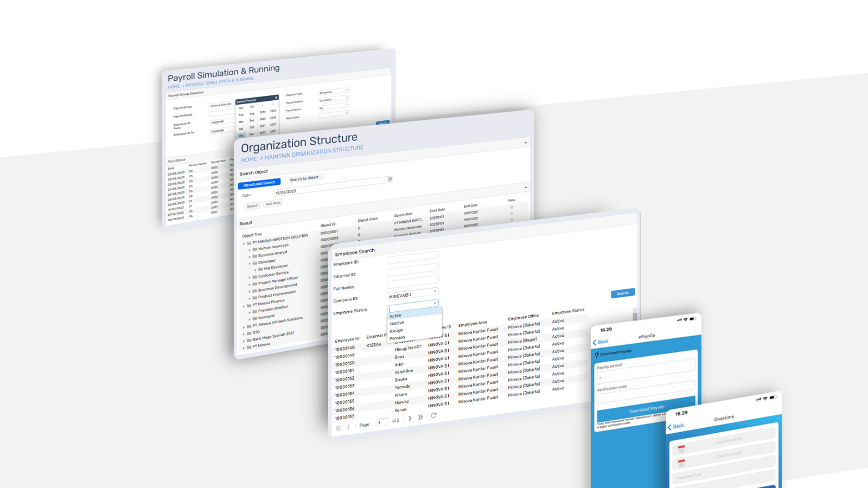Collapse the PT MINOVA INFOTECH SOLUTION node
Screen dimensions: 868x488
tap(244, 243)
